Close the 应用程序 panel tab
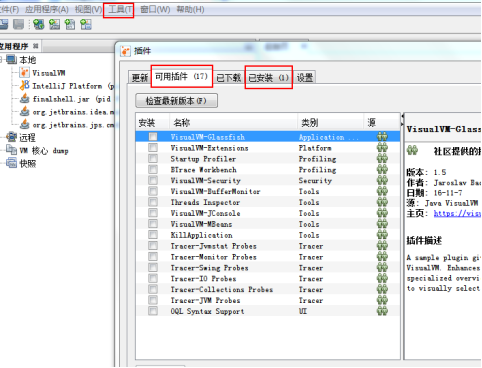The image size is (482, 368). tap(36, 46)
